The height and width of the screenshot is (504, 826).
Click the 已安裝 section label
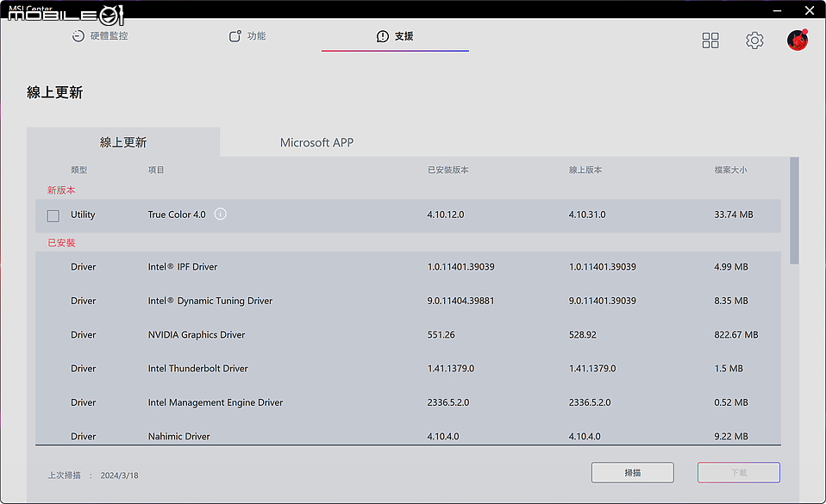point(61,243)
